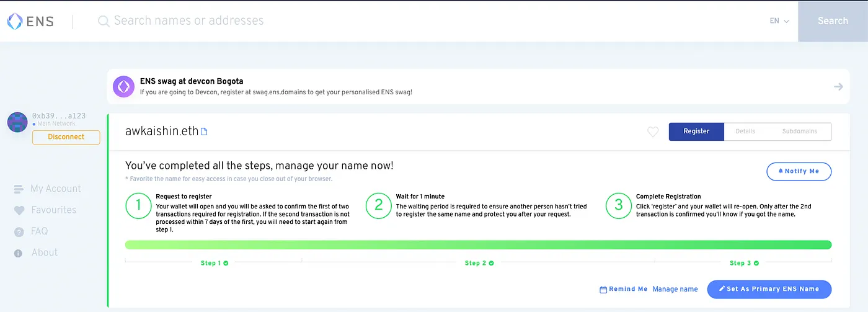Open the ENS swag at devcon Bogota banner
The height and width of the screenshot is (312, 868).
point(478,86)
